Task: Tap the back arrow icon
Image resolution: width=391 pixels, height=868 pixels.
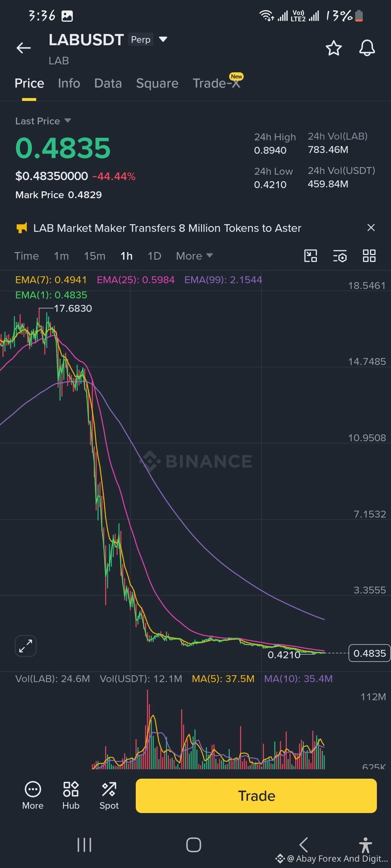Action: 24,48
